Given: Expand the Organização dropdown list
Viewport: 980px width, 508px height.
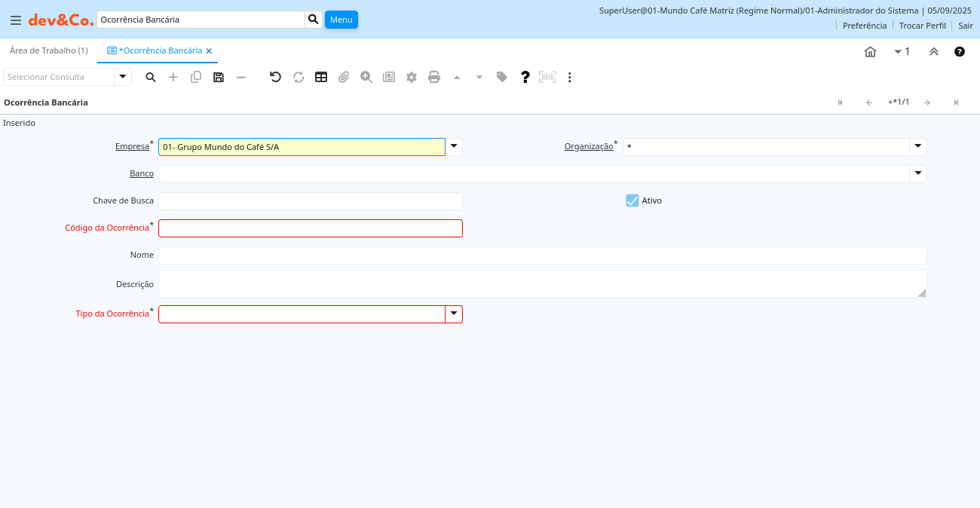Looking at the screenshot, I should pos(918,147).
